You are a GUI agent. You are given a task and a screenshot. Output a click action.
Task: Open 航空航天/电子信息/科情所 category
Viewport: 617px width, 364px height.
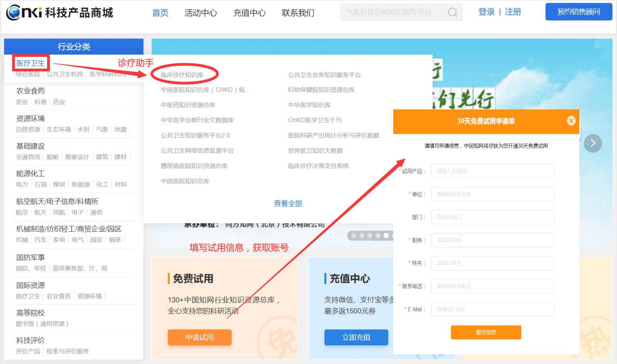tap(57, 201)
